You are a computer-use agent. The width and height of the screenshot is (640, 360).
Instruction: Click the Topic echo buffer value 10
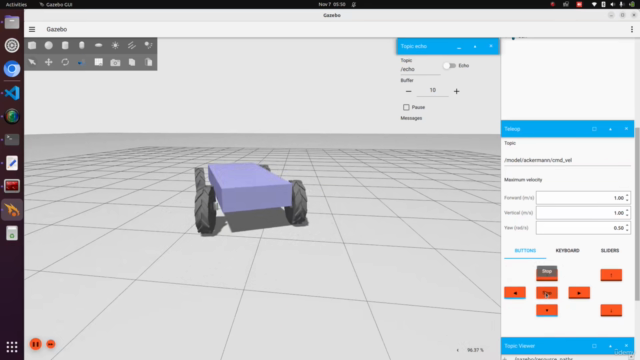(432, 90)
